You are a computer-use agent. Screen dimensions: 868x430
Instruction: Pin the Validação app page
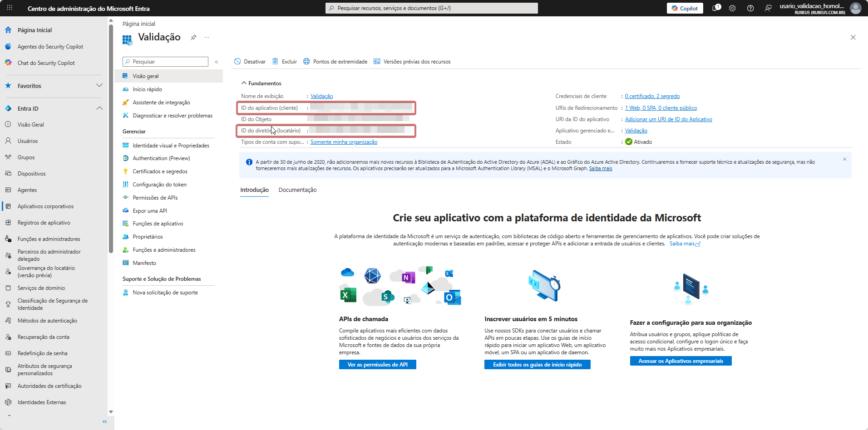(193, 37)
